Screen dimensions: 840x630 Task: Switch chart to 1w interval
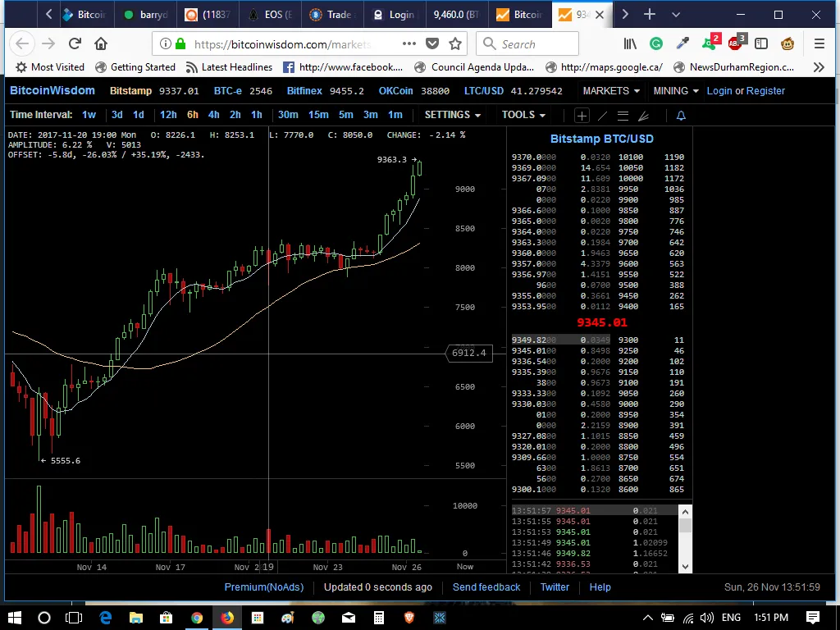pos(89,115)
